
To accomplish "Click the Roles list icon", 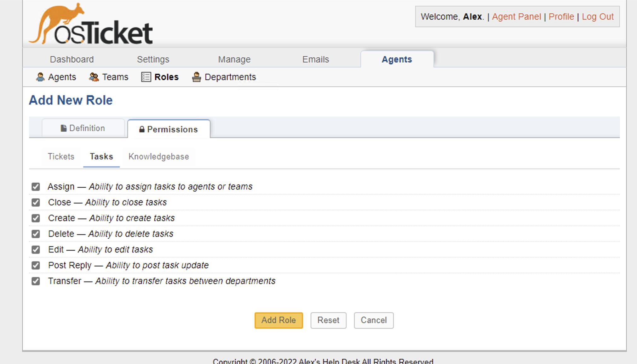I will pyautogui.click(x=146, y=77).
